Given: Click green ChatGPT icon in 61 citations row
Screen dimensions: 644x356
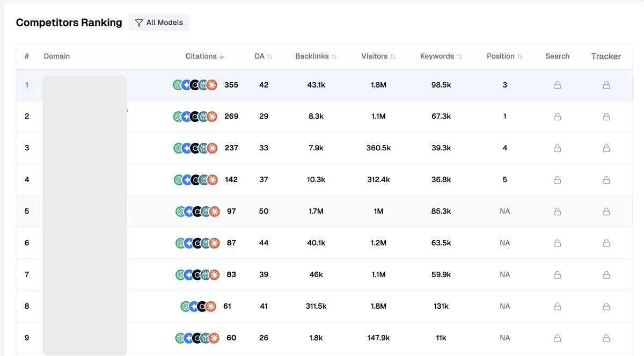Looking at the screenshot, I should [186, 307].
